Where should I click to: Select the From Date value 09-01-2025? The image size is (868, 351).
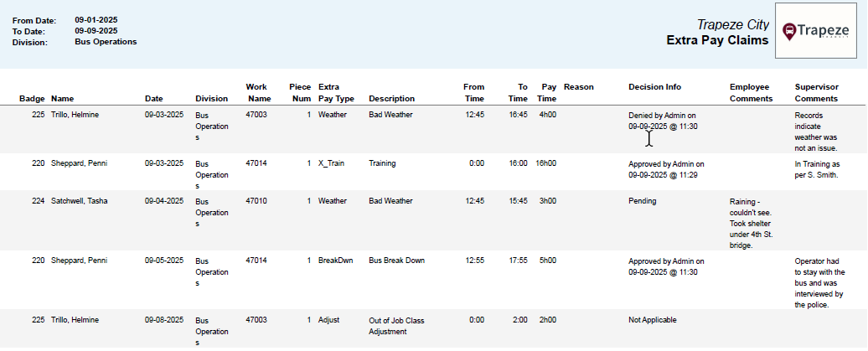tap(96, 18)
